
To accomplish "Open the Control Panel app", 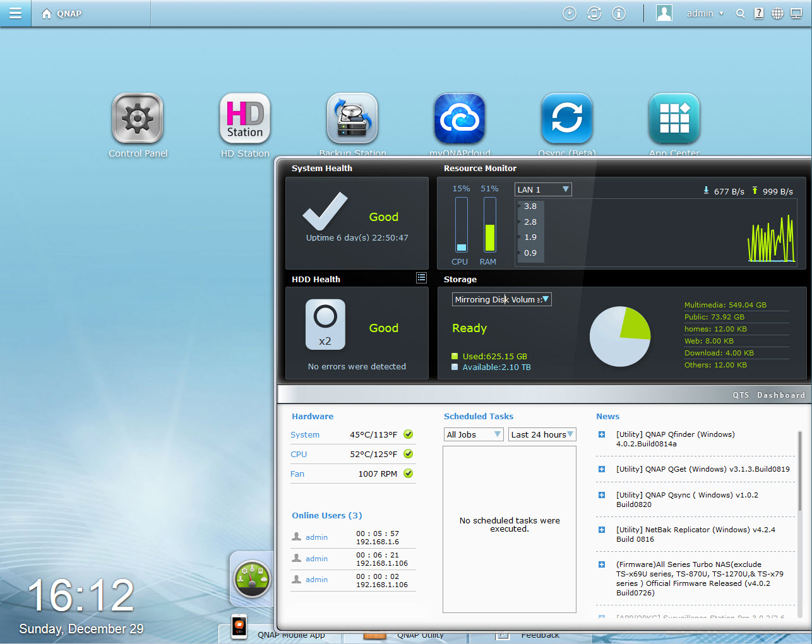I will (138, 118).
